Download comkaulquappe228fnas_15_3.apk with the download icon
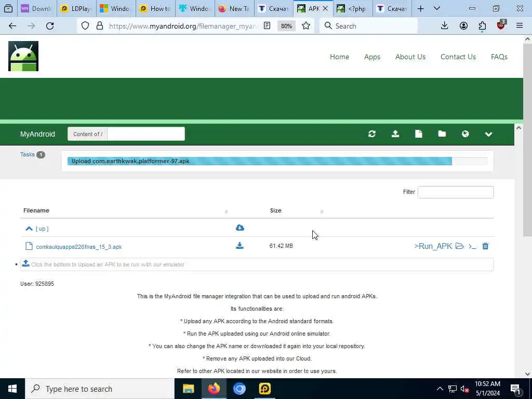Screen dimensions: 532x399 [240, 246]
